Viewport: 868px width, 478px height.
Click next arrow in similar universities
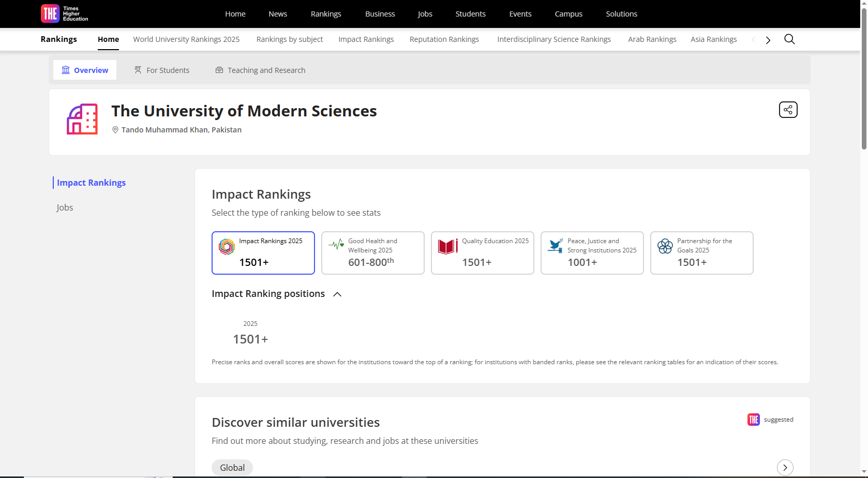click(x=785, y=467)
